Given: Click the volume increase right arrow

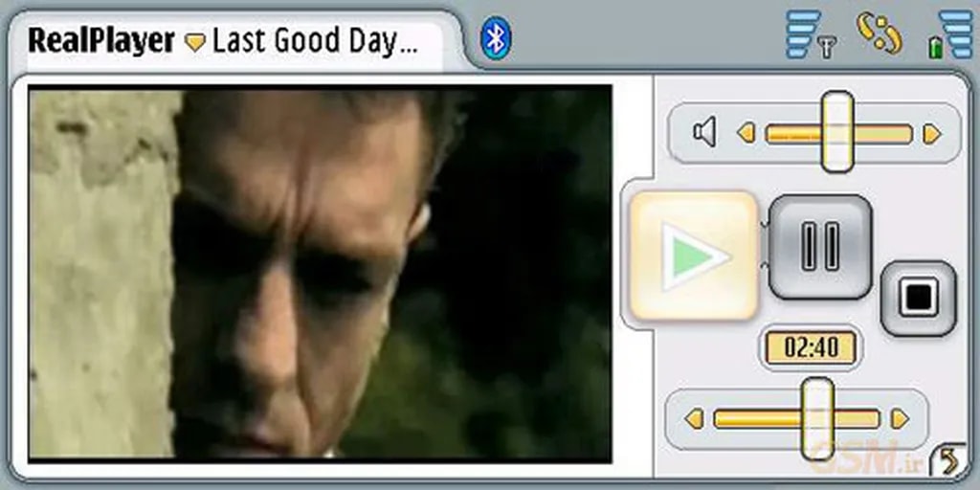Looking at the screenshot, I should tap(931, 134).
